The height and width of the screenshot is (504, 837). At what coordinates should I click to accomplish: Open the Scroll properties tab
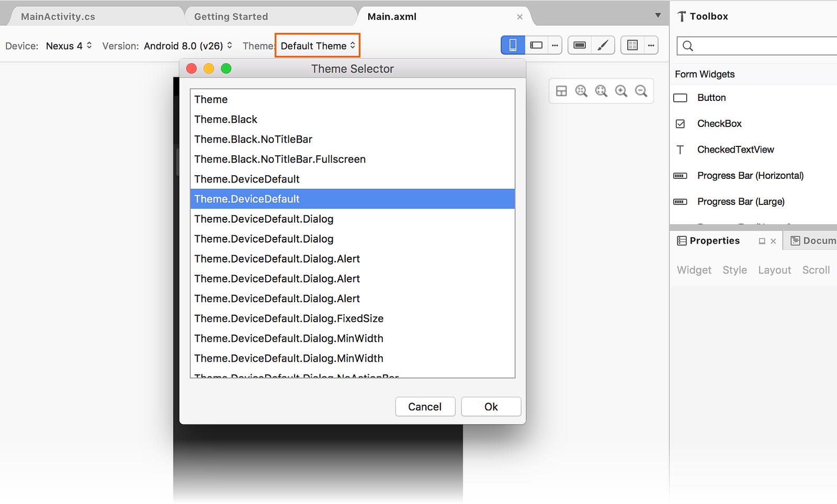click(816, 270)
